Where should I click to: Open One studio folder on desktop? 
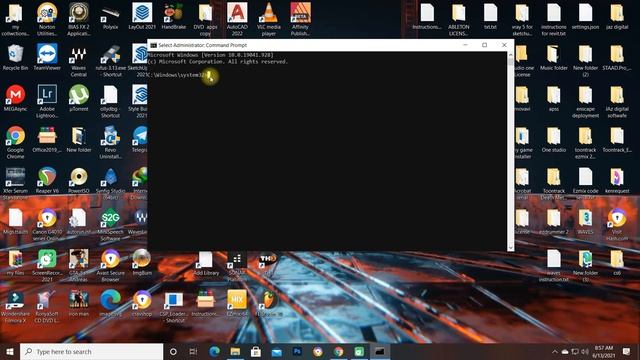click(x=554, y=139)
